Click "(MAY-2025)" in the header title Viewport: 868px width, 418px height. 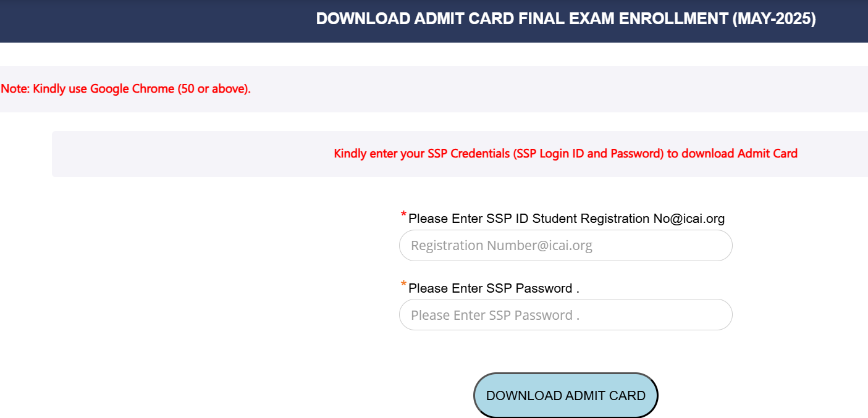pos(773,20)
